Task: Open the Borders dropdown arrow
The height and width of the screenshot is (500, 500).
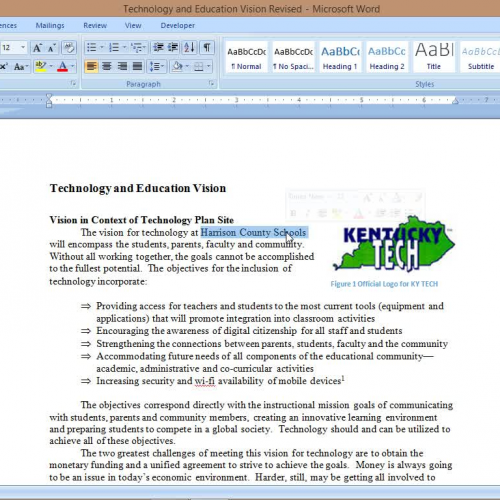Action: [x=208, y=66]
